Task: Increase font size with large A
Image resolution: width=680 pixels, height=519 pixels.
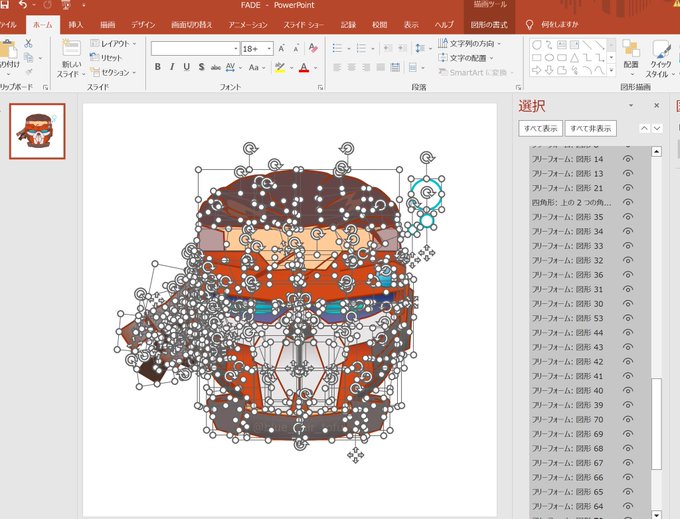Action: pyautogui.click(x=281, y=49)
